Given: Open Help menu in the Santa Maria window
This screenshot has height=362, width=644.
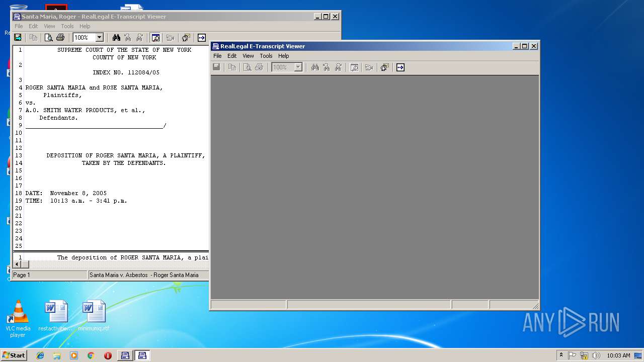Looking at the screenshot, I should point(85,26).
